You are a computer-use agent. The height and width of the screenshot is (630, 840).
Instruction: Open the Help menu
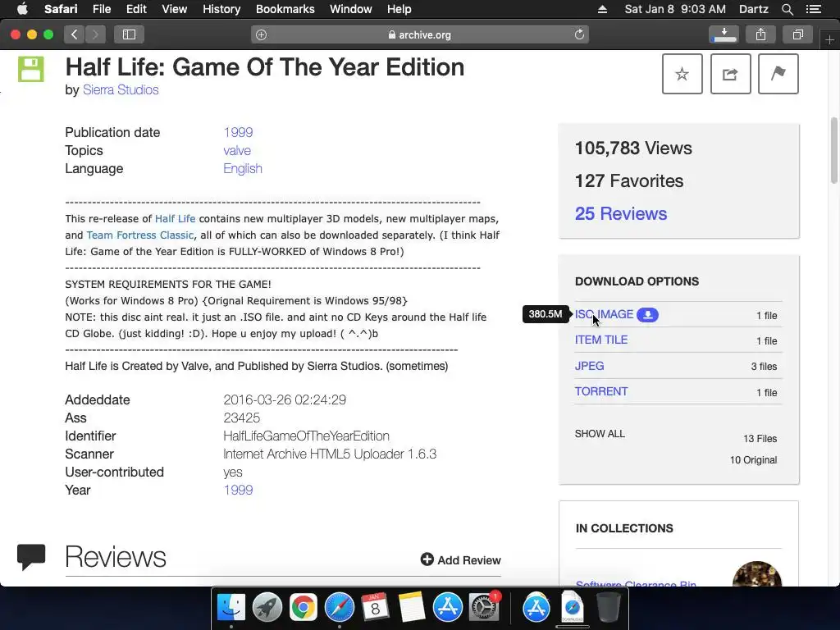(x=399, y=9)
